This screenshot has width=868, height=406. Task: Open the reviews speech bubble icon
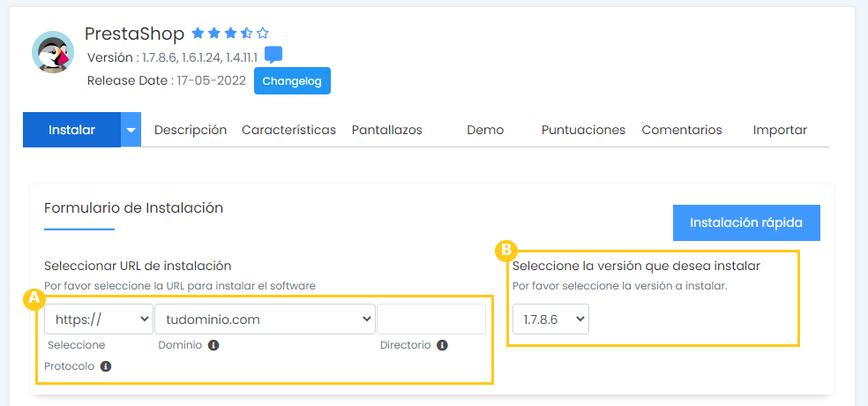pos(273,55)
